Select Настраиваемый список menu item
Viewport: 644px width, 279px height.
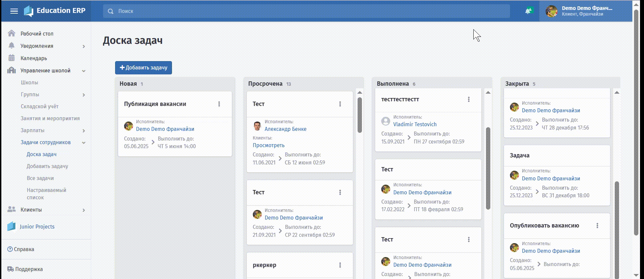tap(46, 194)
